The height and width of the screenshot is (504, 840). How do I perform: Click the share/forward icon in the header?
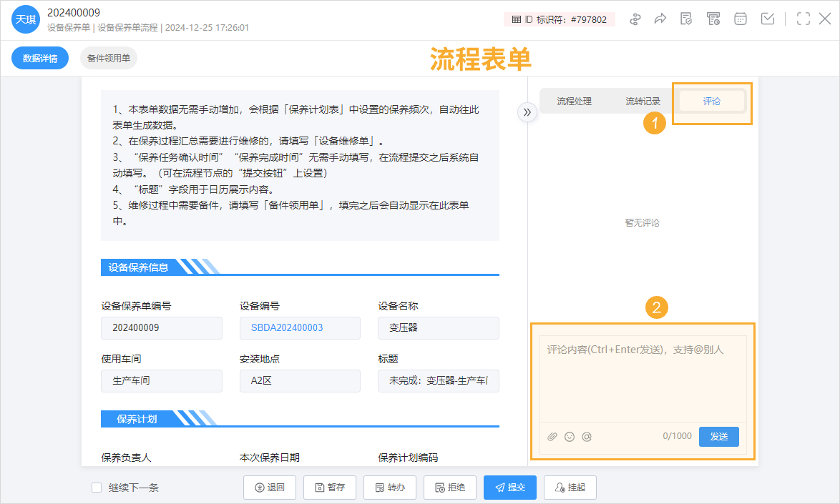(660, 19)
